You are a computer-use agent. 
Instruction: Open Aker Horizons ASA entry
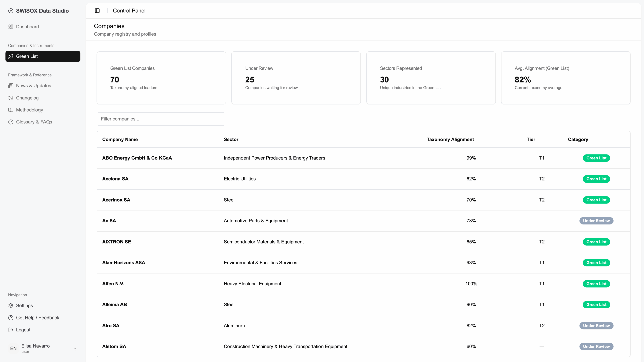[124, 263]
